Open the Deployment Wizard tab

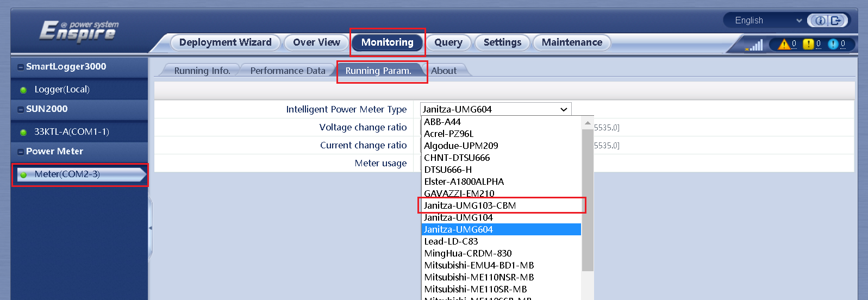point(225,42)
